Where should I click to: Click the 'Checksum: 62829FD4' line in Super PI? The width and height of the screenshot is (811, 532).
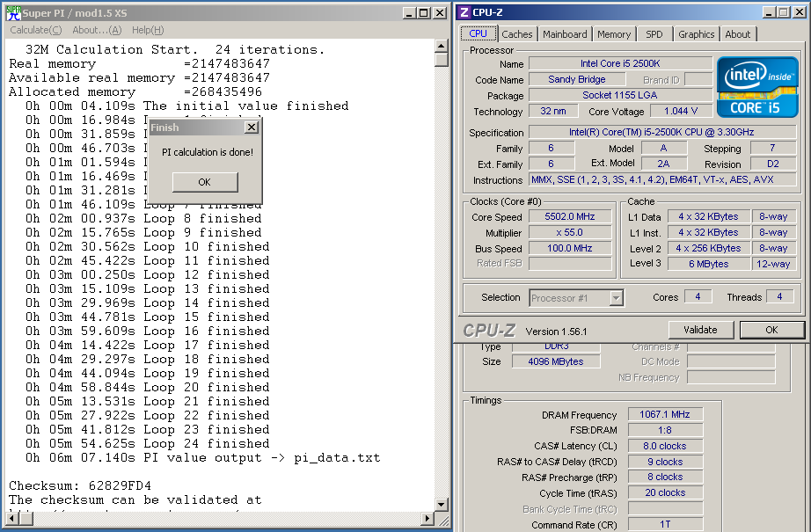(x=80, y=486)
